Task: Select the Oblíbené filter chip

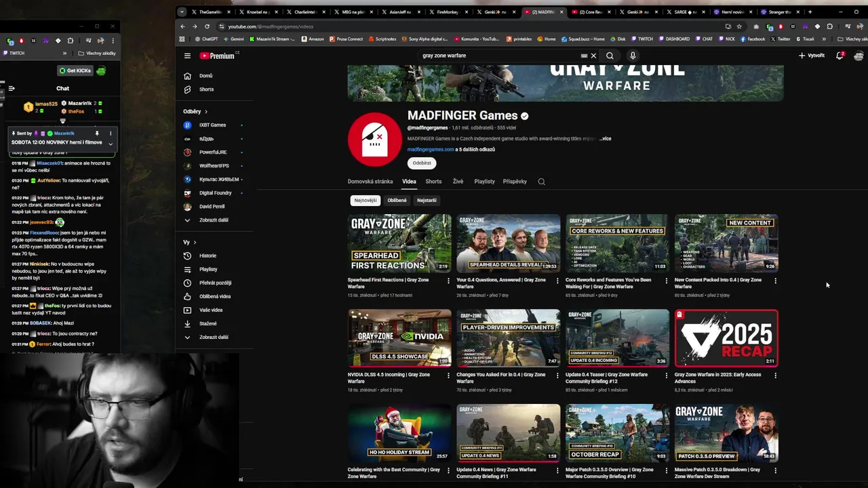Action: pyautogui.click(x=397, y=200)
